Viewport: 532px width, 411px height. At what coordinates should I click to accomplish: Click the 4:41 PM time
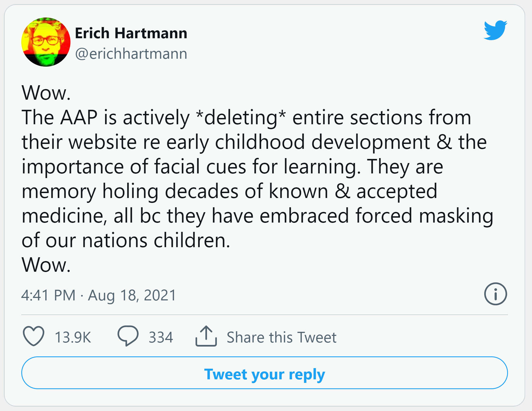pyautogui.click(x=48, y=295)
